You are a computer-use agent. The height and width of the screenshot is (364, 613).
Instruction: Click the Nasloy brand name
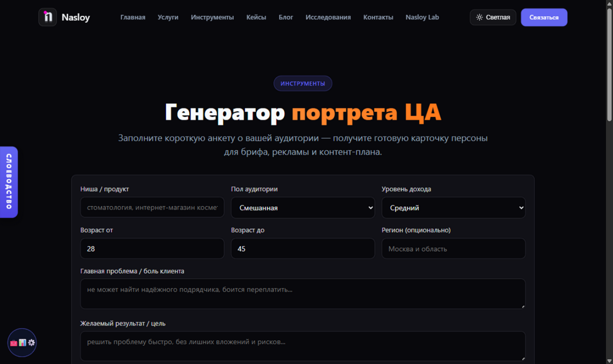point(76,18)
